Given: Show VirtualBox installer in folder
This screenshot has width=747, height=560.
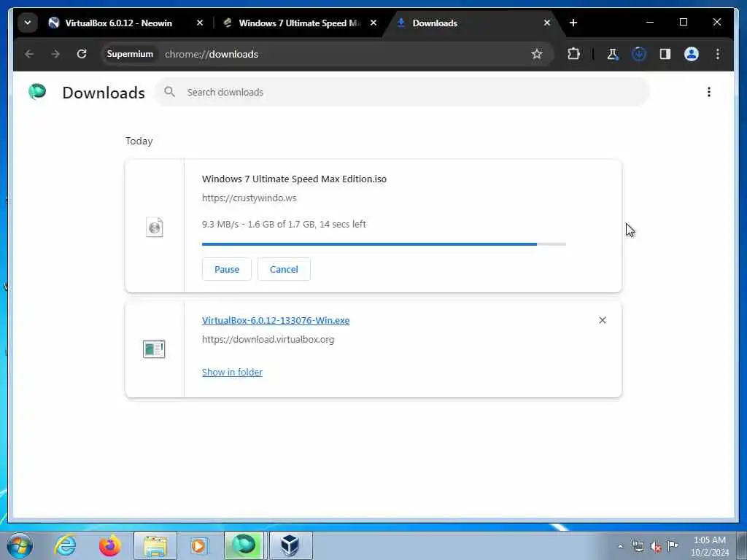Looking at the screenshot, I should point(232,373).
